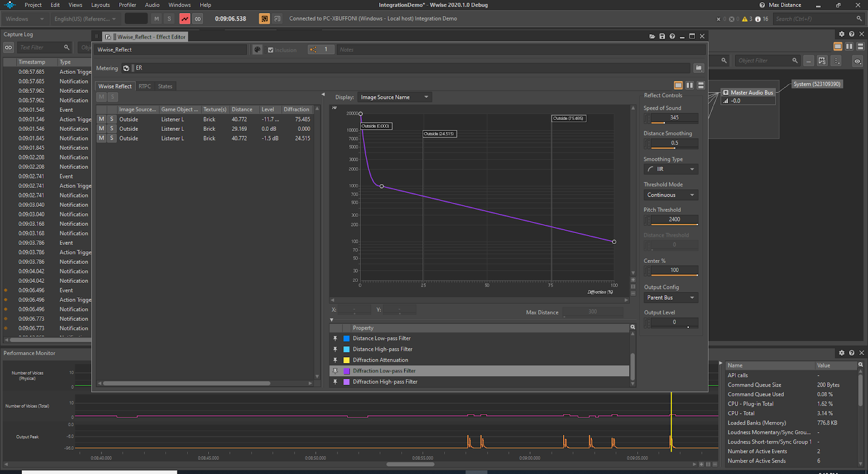Click the Speed of Sound slider
The height and width of the screenshot is (474, 868).
(674, 118)
